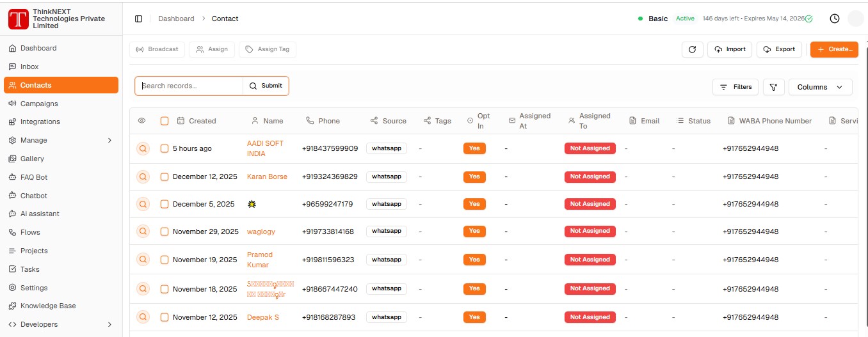Open magnifier view icon for Deepak S
The height and width of the screenshot is (337, 868).
coord(143,317)
